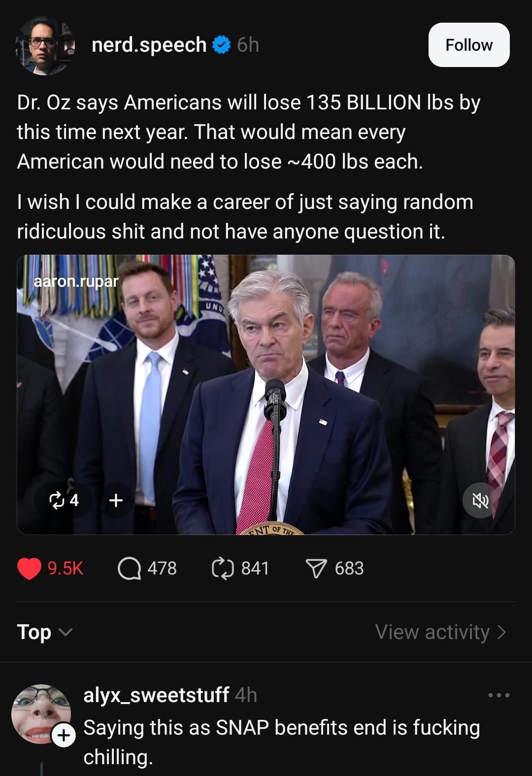Open comments via speech bubble icon
This screenshot has height=776, width=532.
click(129, 569)
